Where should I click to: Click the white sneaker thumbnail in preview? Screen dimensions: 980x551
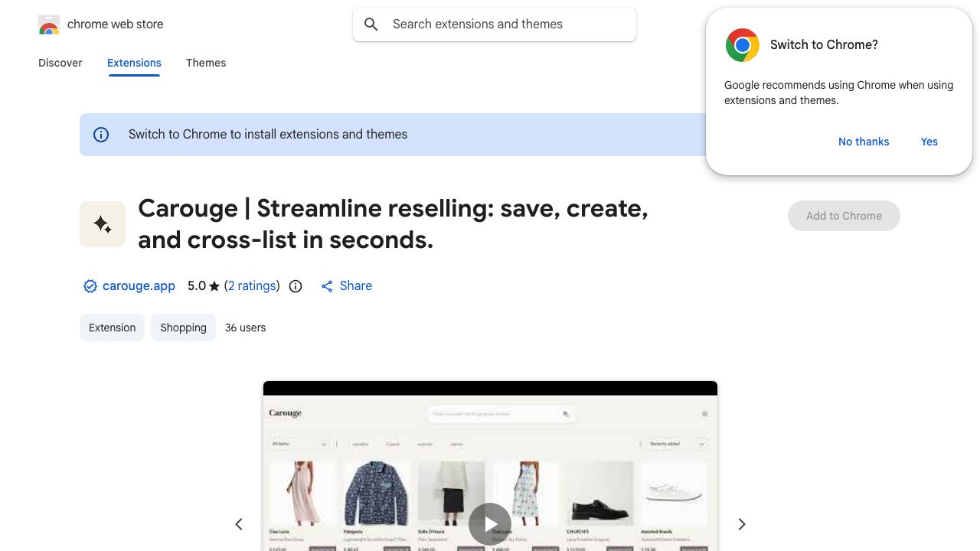(674, 493)
